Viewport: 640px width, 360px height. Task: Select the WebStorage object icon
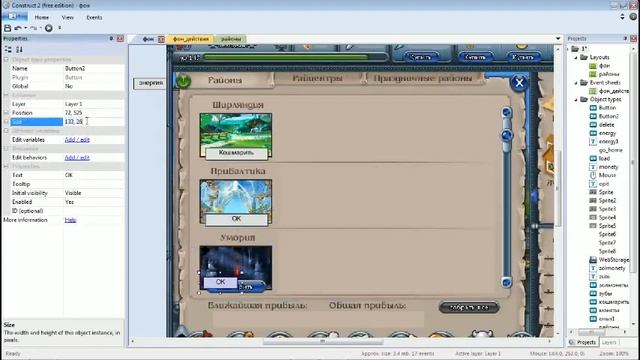point(593,260)
